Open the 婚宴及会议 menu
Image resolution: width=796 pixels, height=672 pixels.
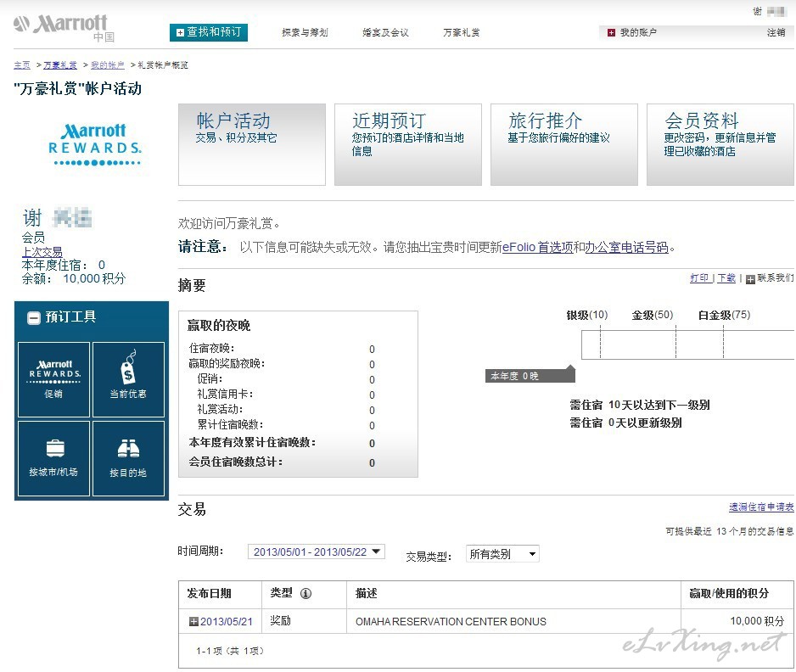coord(386,32)
